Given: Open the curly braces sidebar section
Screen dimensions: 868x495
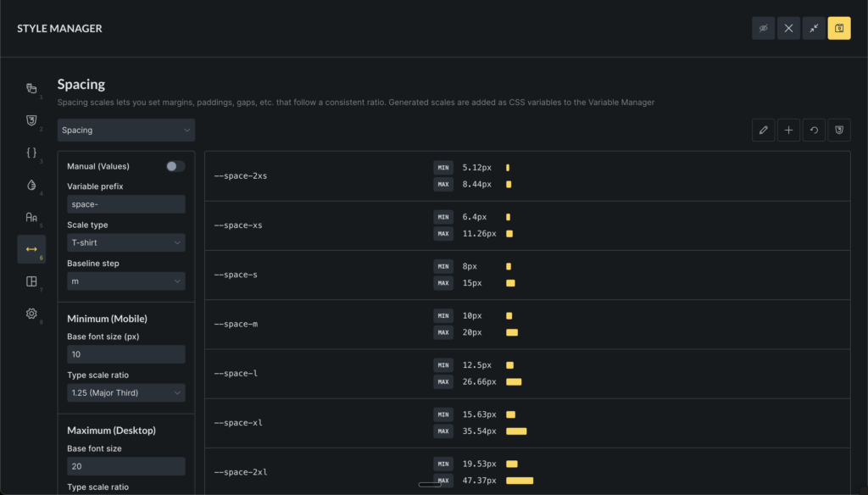Looking at the screenshot, I should [x=31, y=153].
